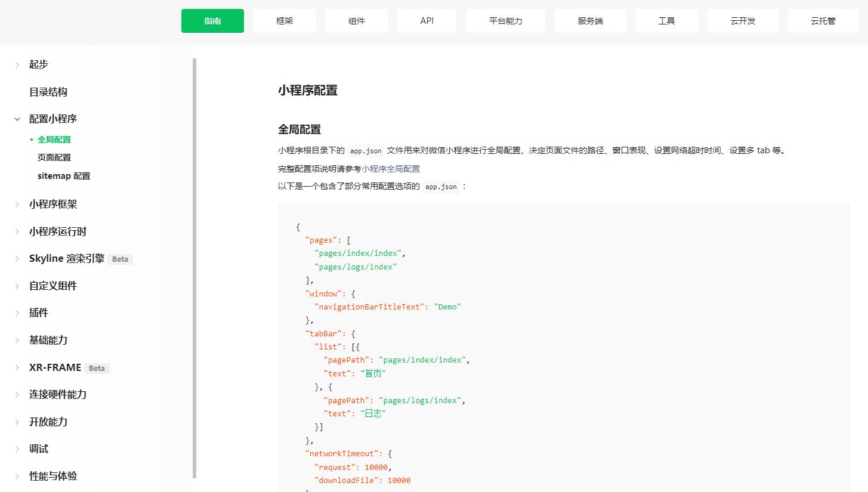Open the 云托管 tab
The image size is (868, 492).
coord(823,21)
